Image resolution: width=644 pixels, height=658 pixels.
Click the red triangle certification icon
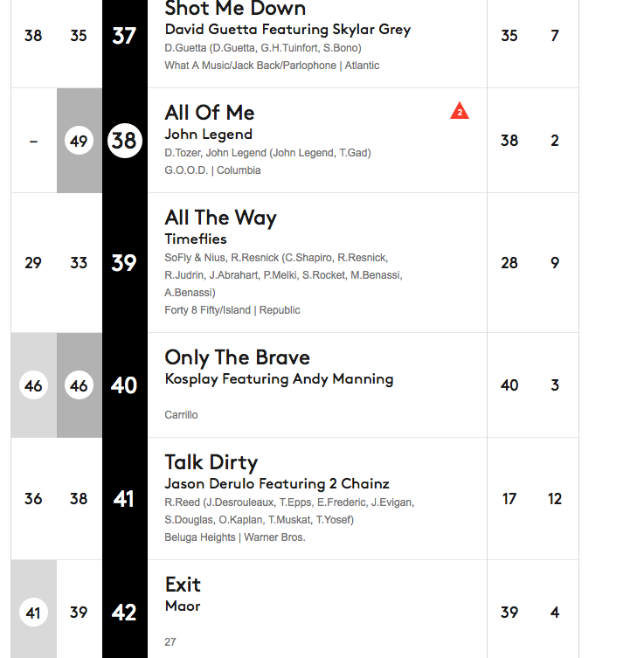coord(460,111)
